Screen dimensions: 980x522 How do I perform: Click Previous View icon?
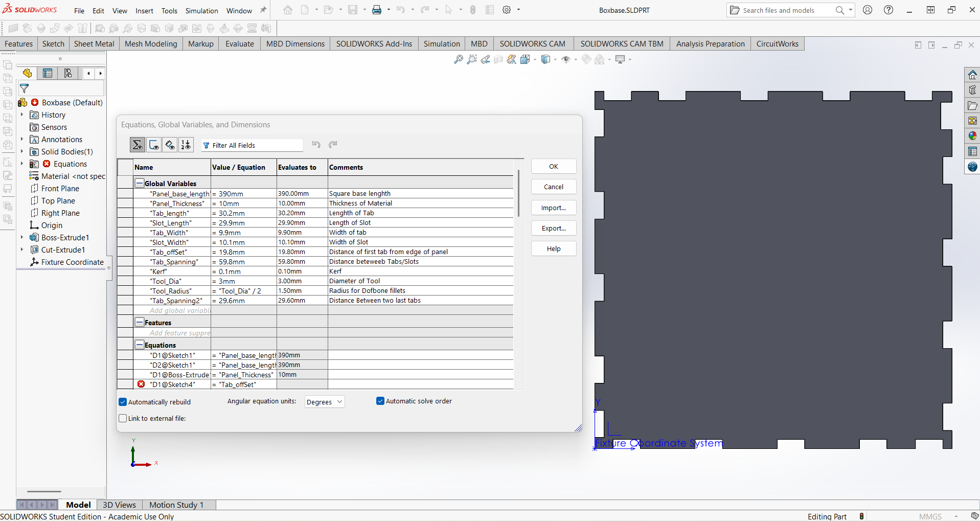tap(485, 59)
